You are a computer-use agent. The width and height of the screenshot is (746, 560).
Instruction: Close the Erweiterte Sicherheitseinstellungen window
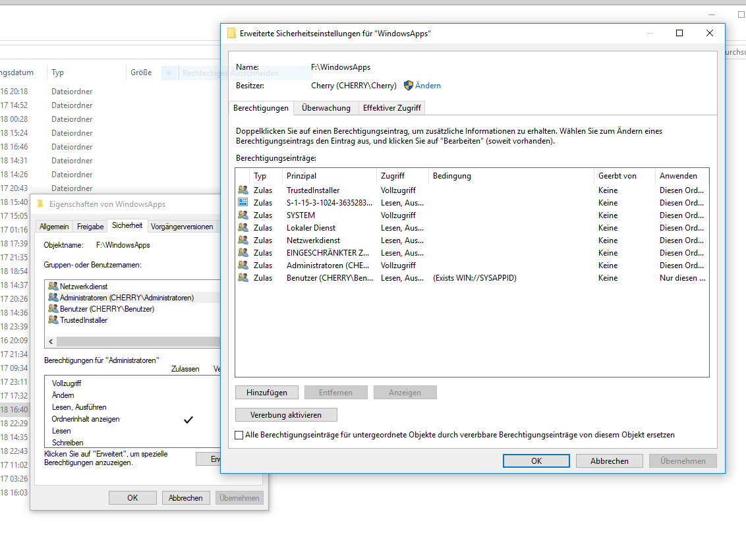pyautogui.click(x=709, y=33)
